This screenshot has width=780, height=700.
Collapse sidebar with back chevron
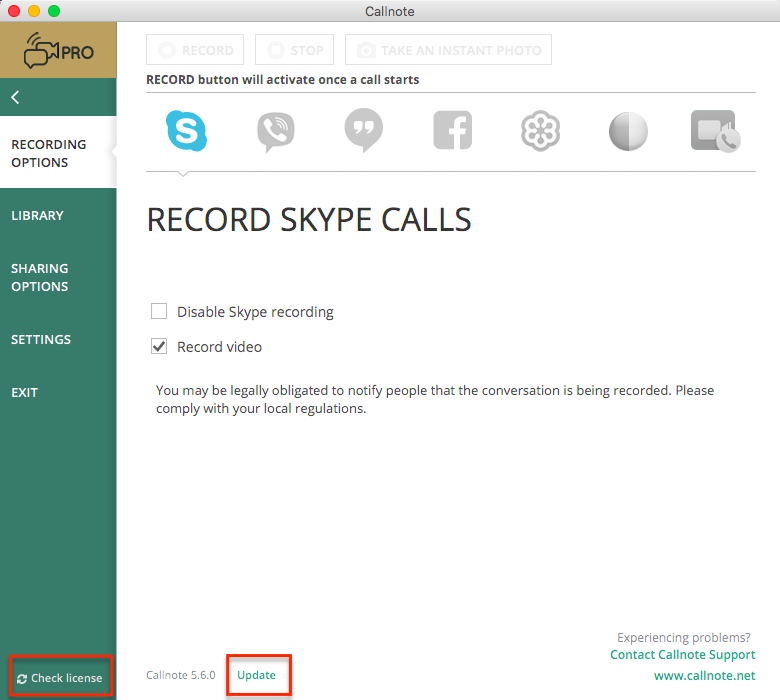coord(15,97)
